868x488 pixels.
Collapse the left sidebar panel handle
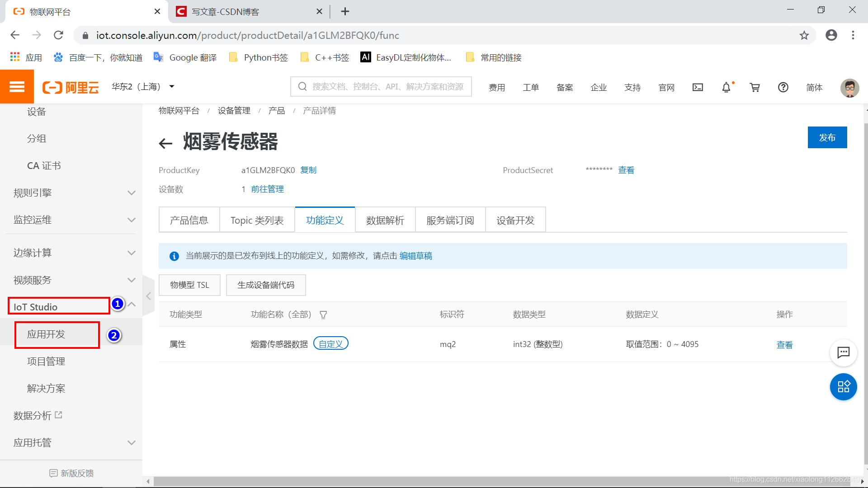point(148,296)
